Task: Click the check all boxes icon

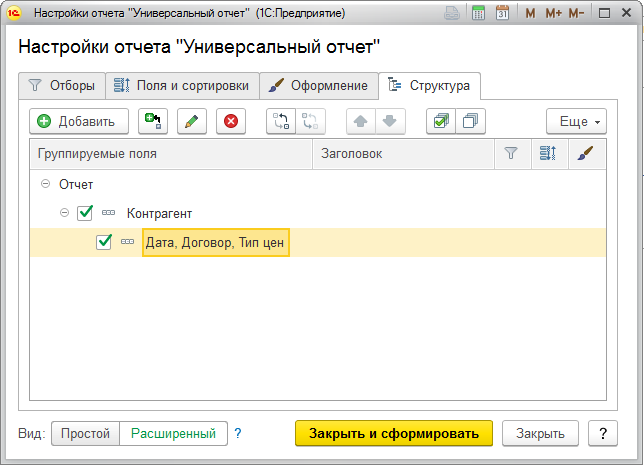Action: tap(439, 121)
